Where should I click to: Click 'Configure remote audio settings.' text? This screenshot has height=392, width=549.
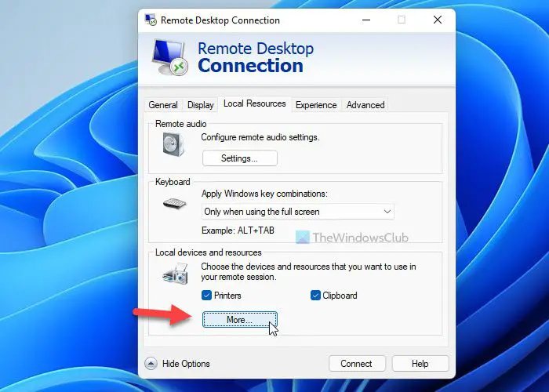(260, 137)
